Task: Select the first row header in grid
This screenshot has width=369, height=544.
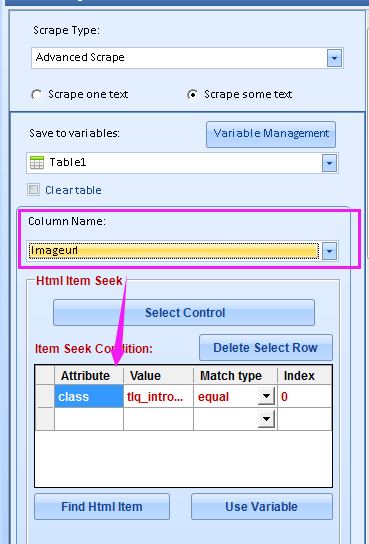Action: 45,396
